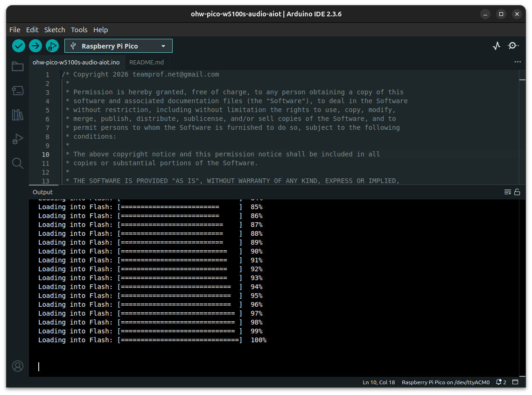Open the Search sidebar panel
The width and height of the screenshot is (532, 395).
coord(18,163)
